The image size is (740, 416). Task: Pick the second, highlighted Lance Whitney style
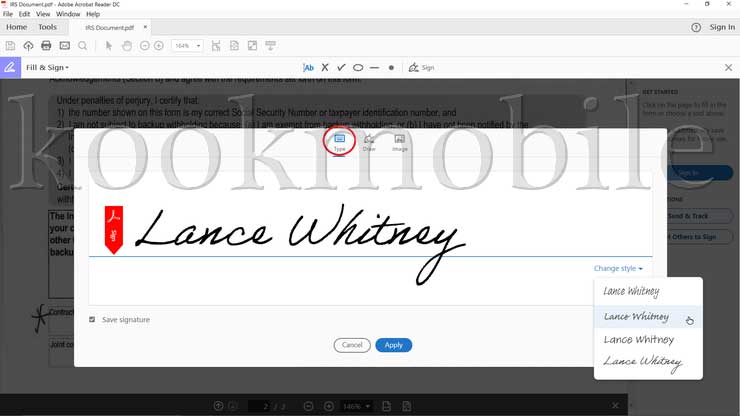[648, 316]
